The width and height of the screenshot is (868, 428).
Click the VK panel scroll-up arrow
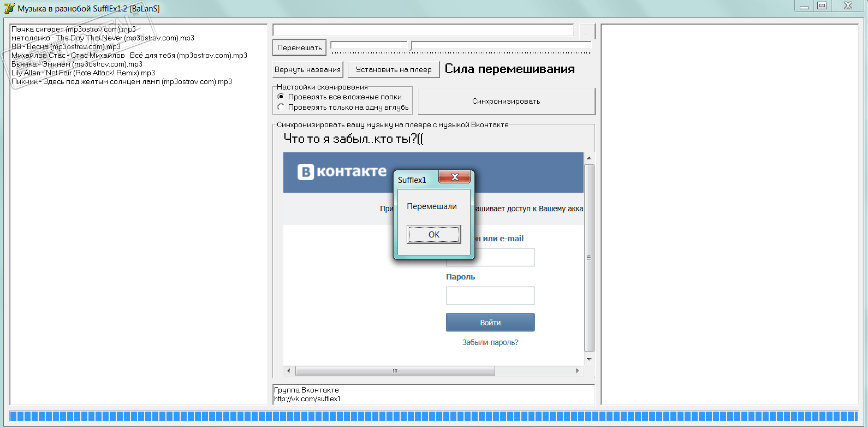coord(589,158)
